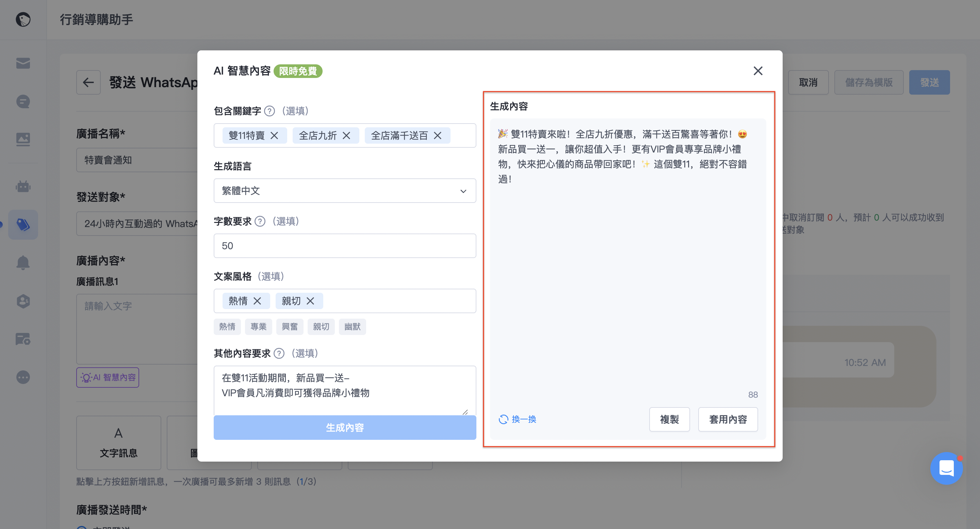
Task: Click the 套用內容 button
Action: [728, 419]
